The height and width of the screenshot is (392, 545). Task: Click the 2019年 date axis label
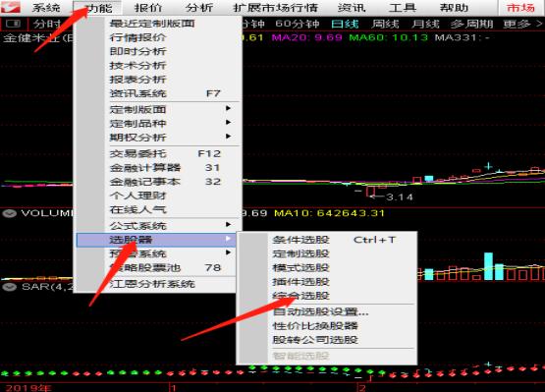[x=28, y=388]
